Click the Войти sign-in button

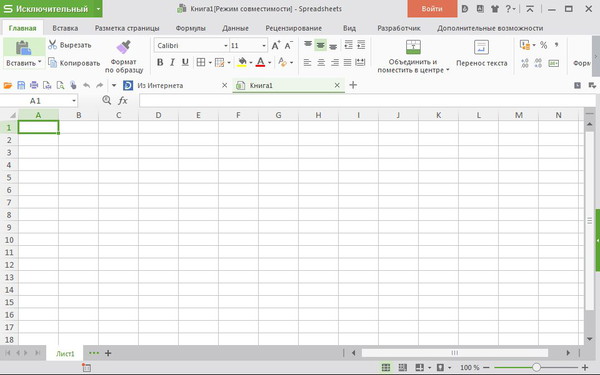[x=432, y=9]
